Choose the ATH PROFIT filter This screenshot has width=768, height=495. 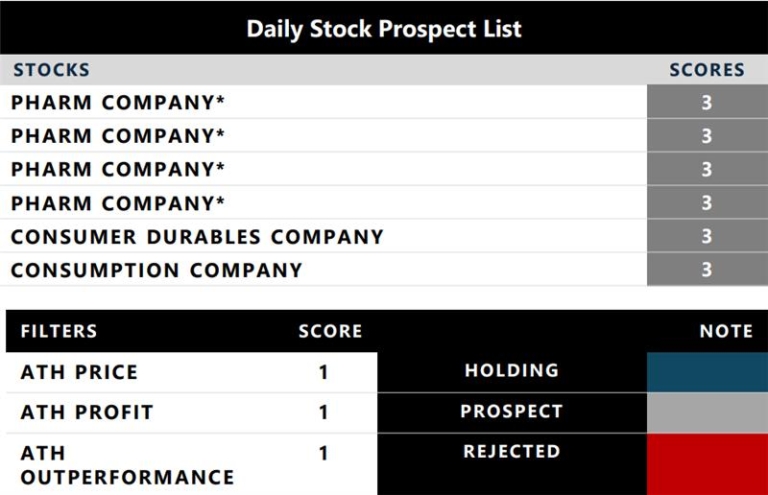click(86, 412)
